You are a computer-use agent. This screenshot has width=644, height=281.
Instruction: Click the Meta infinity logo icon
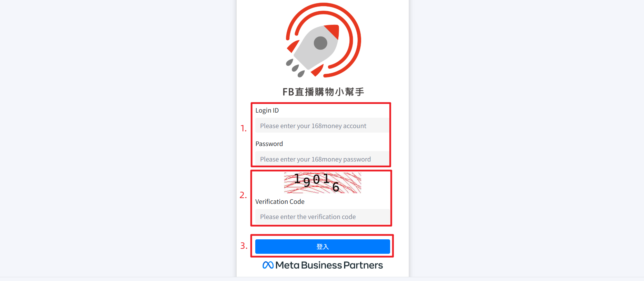coord(268,265)
